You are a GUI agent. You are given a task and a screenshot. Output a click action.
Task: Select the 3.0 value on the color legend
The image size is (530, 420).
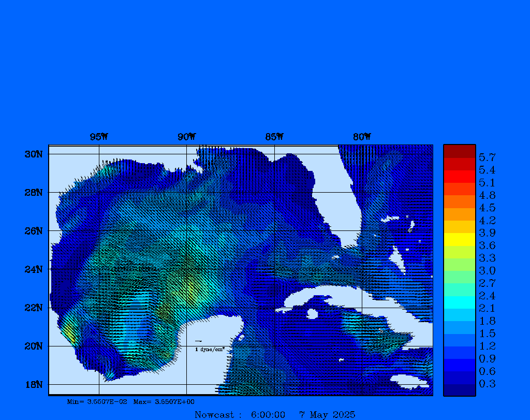pos(487,270)
